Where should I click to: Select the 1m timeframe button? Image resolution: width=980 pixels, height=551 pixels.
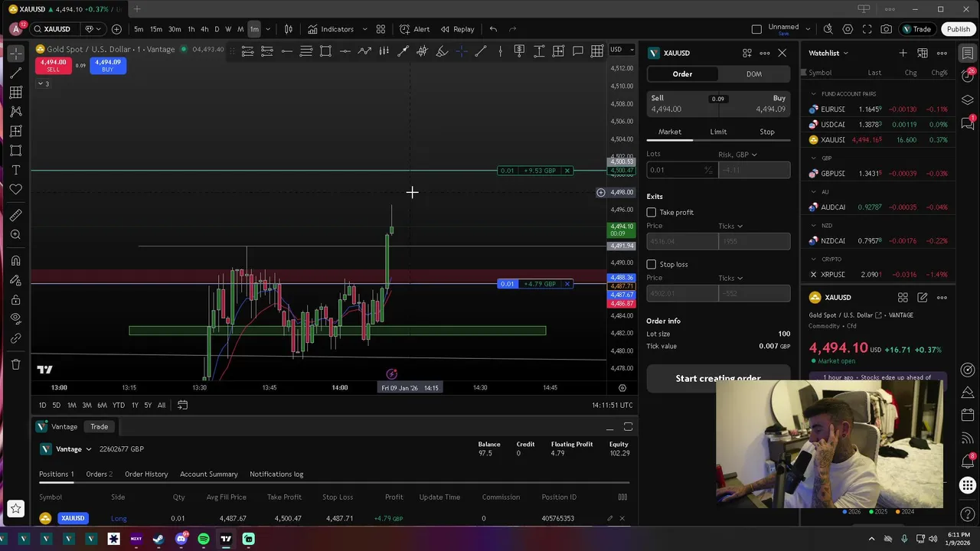point(254,29)
